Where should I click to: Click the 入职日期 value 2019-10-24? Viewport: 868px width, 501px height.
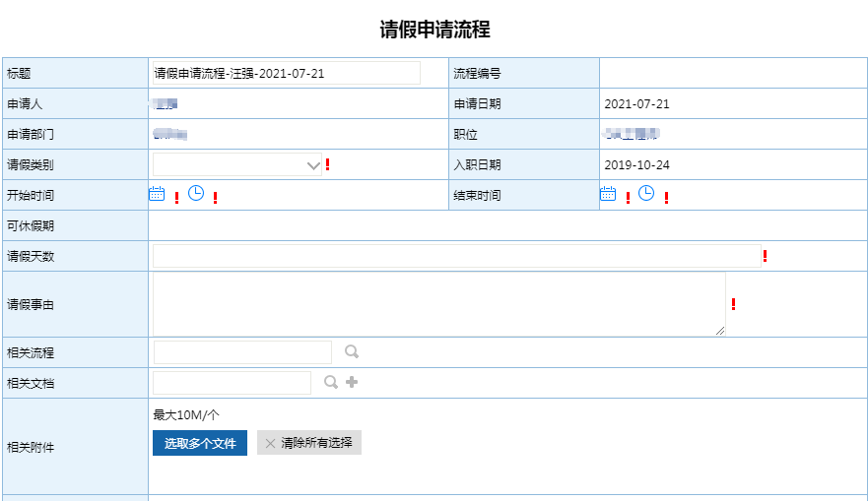(636, 164)
